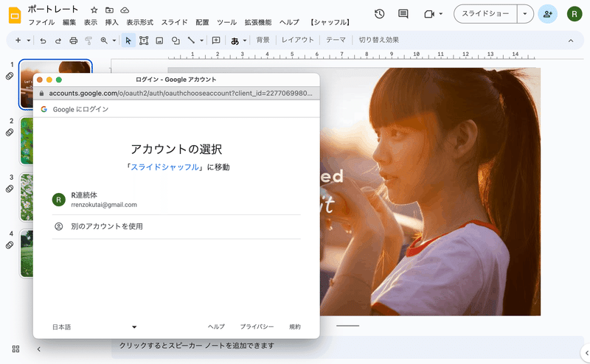Open the shape tool
This screenshot has width=590, height=364.
[x=176, y=41]
